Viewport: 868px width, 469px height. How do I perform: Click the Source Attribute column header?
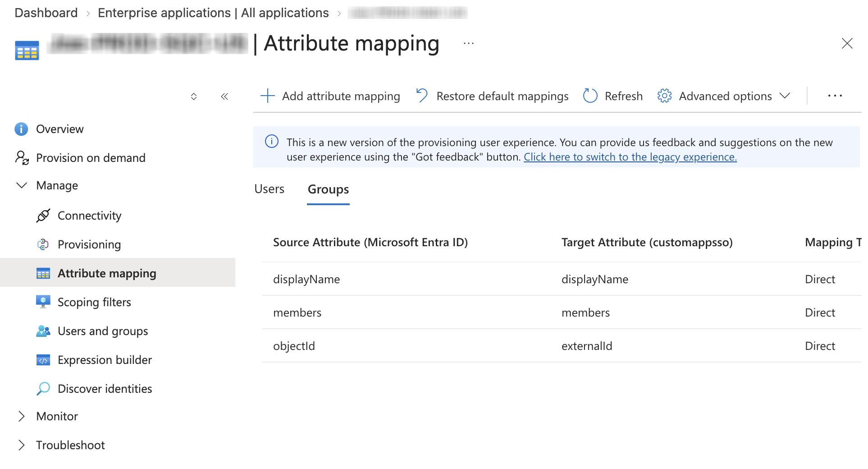[x=370, y=242]
